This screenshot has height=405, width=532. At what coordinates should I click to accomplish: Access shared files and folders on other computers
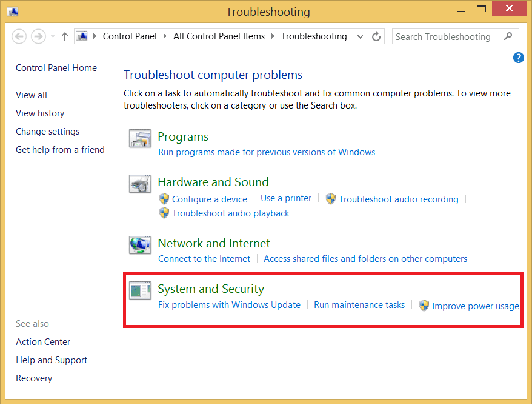pos(365,259)
